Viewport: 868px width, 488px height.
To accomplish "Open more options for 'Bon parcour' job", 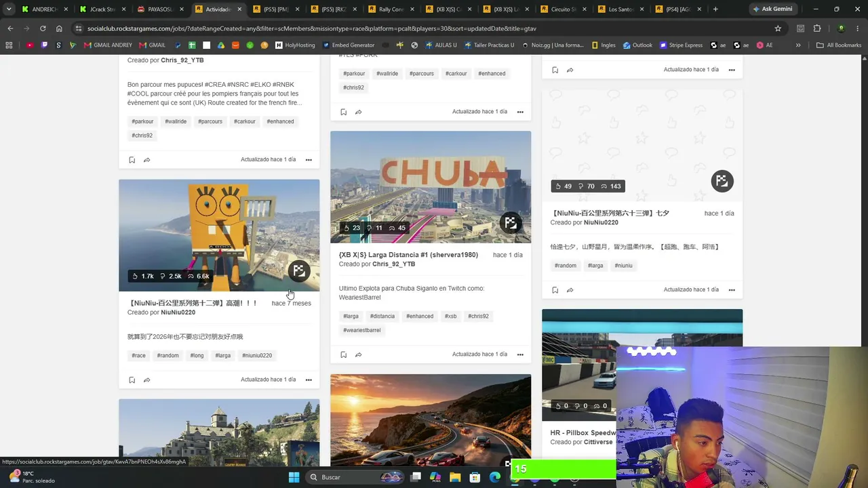I will [309, 160].
